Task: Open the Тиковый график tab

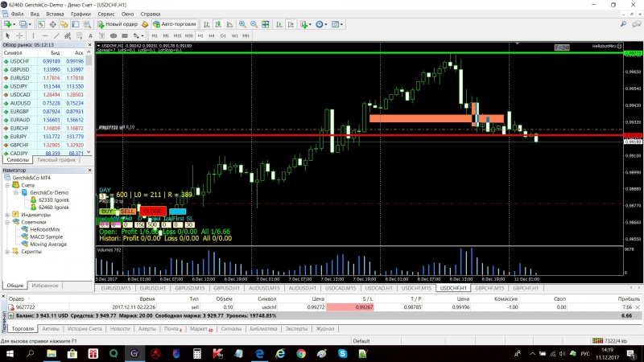Action: pyautogui.click(x=56, y=160)
